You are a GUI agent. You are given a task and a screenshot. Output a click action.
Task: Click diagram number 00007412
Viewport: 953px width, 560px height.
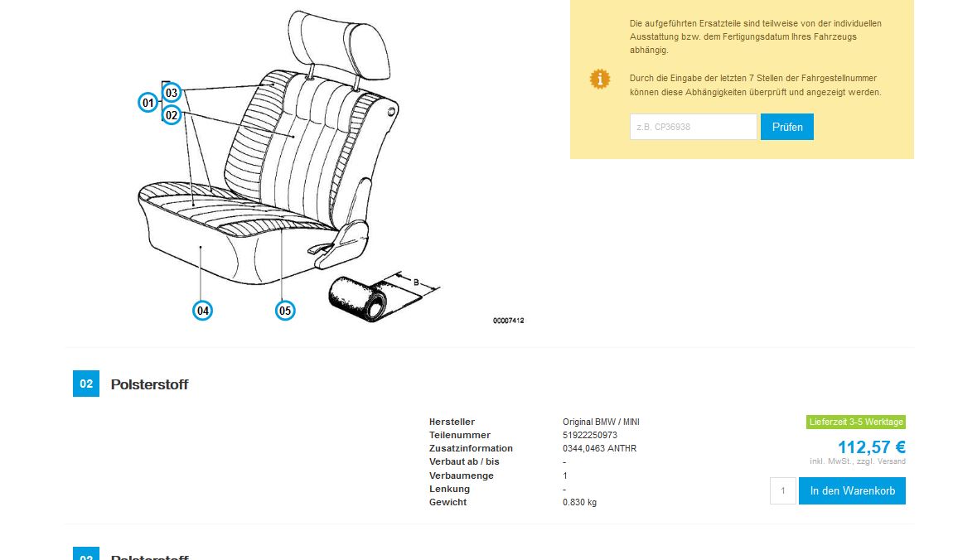click(x=508, y=320)
